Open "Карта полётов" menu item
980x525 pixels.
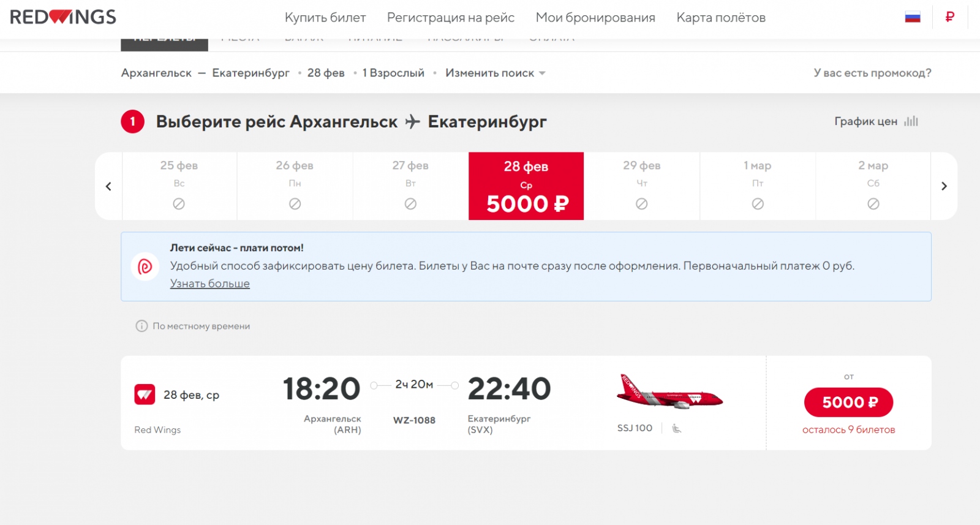pos(721,18)
